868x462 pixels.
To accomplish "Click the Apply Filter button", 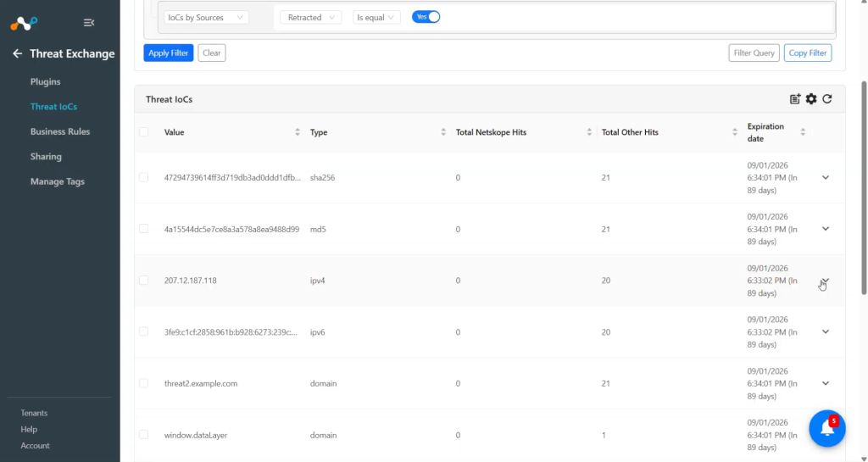I will click(169, 53).
